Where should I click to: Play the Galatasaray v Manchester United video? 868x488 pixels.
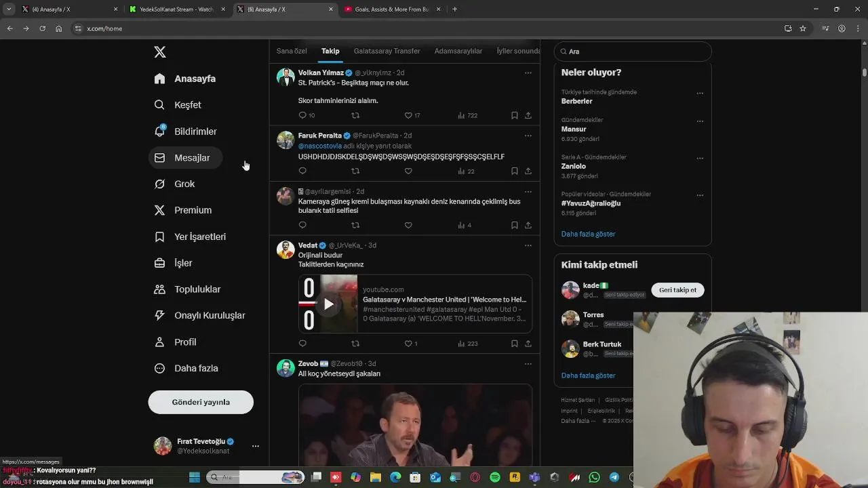click(x=328, y=304)
